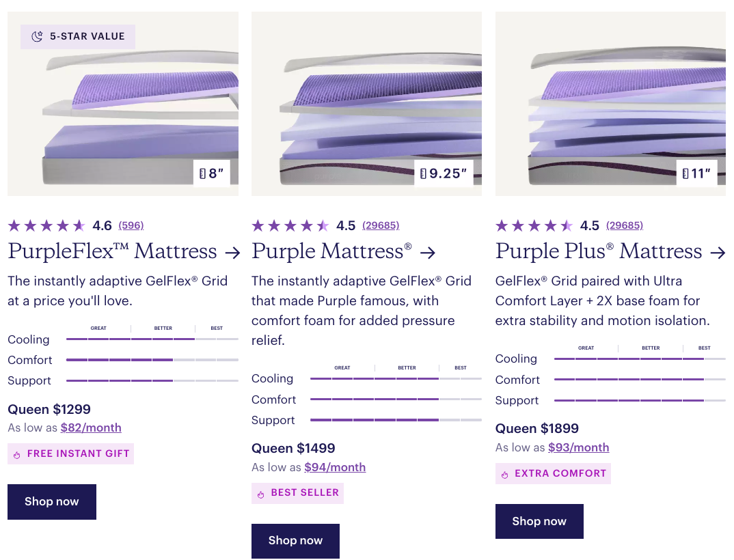Click the 9.25-inch mattress height icon

click(424, 174)
